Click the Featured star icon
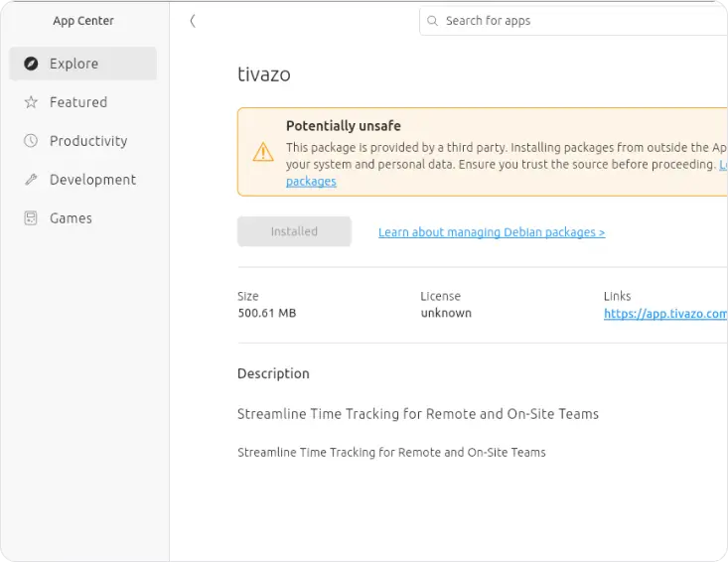Image resolution: width=728 pixels, height=562 pixels. click(31, 102)
